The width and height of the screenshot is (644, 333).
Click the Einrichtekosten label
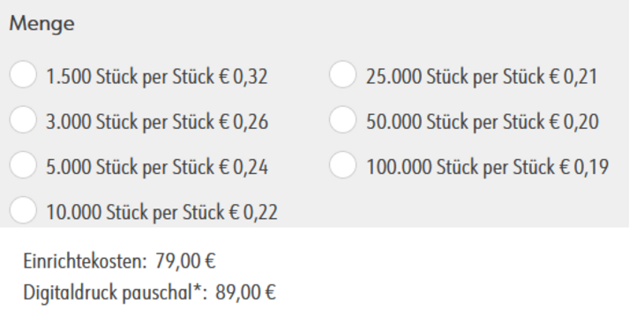85,261
